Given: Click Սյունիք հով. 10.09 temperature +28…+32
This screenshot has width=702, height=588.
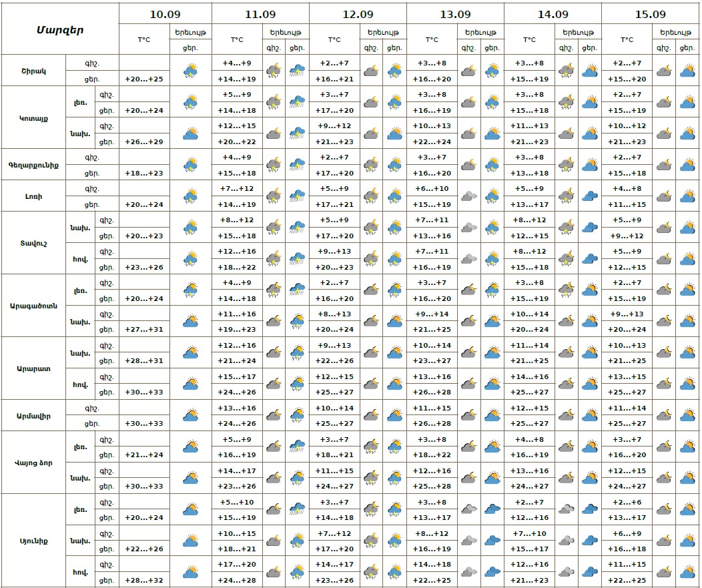Looking at the screenshot, I should [x=144, y=579].
